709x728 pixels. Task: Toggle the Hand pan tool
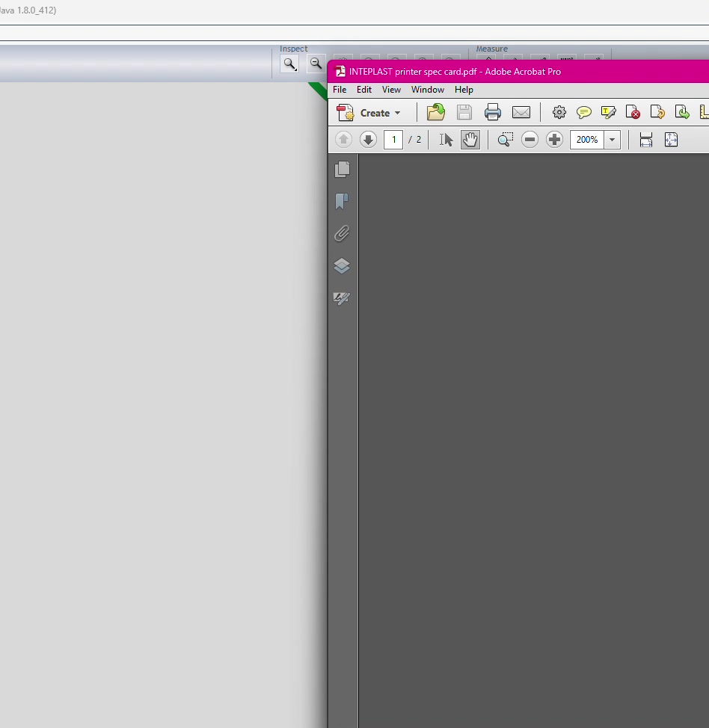[470, 140]
